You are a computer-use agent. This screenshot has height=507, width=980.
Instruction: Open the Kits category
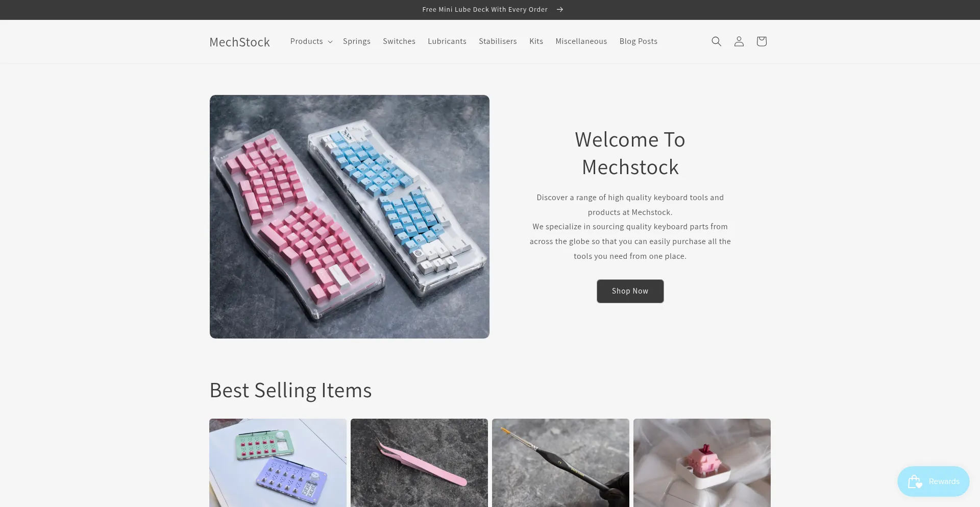tap(536, 41)
